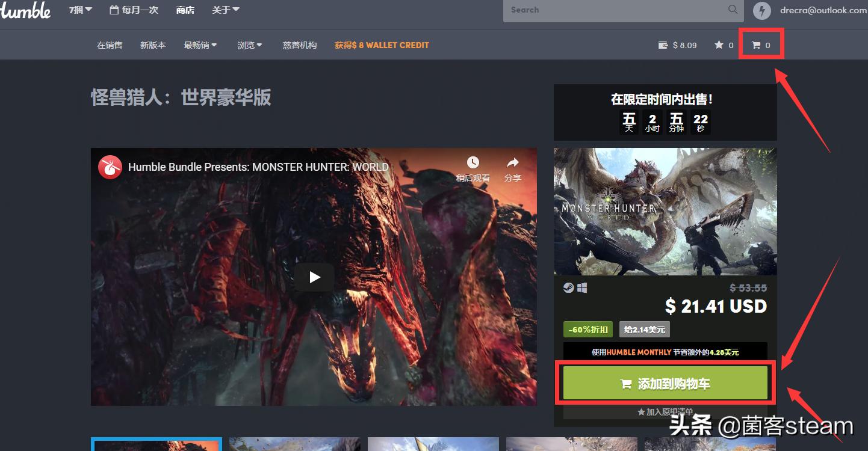Viewport: 868px width, 451px height.
Task: Click the 分享 arrow icon on video
Action: pyautogui.click(x=513, y=163)
